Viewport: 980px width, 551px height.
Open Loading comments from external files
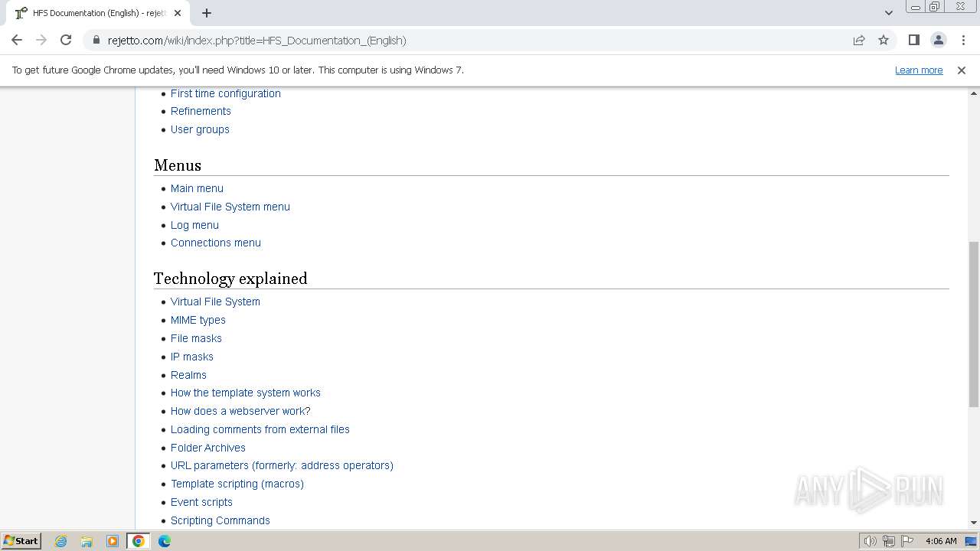tap(260, 429)
